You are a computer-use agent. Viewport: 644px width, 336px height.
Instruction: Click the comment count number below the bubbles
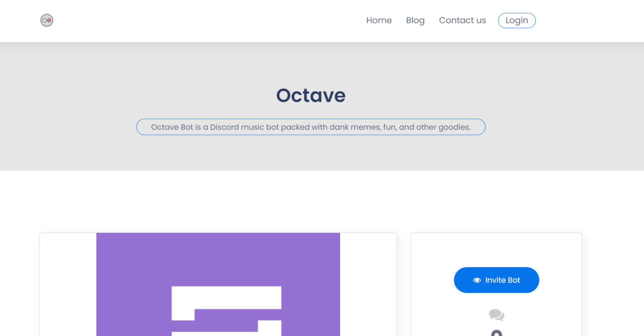click(496, 333)
